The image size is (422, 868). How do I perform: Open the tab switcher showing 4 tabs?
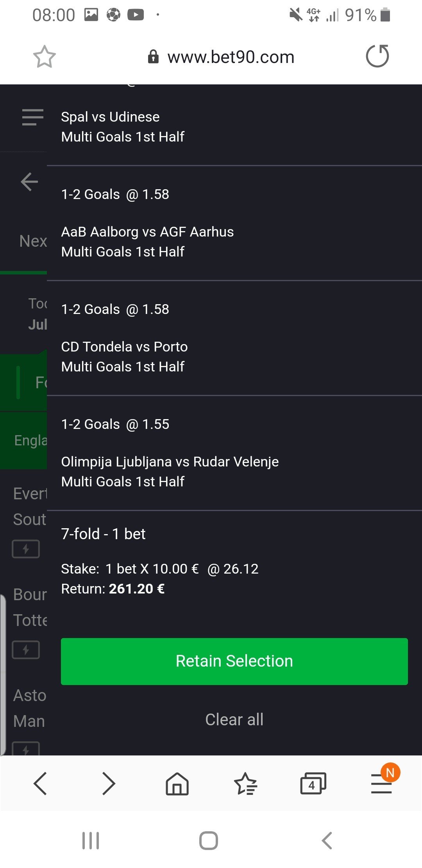(313, 783)
